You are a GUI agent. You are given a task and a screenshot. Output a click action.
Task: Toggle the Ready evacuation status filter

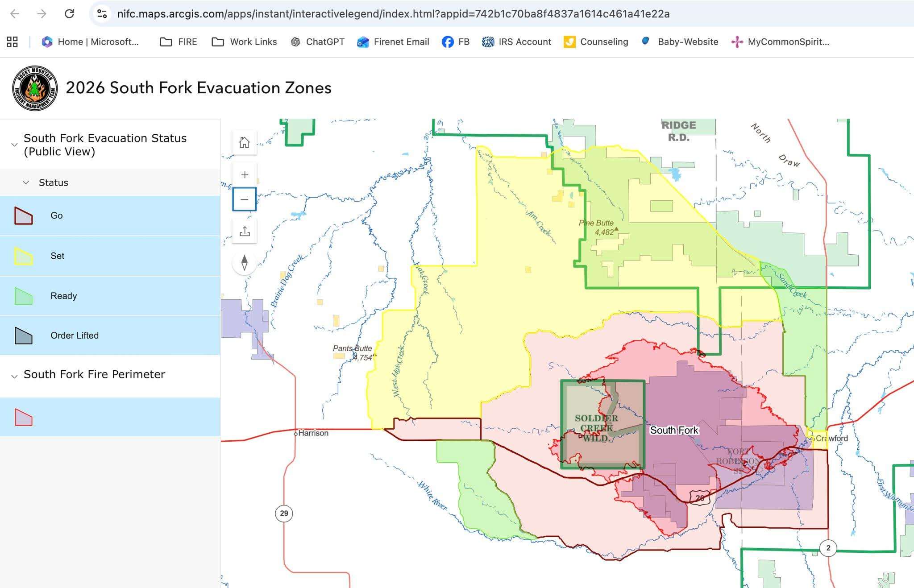pos(110,296)
